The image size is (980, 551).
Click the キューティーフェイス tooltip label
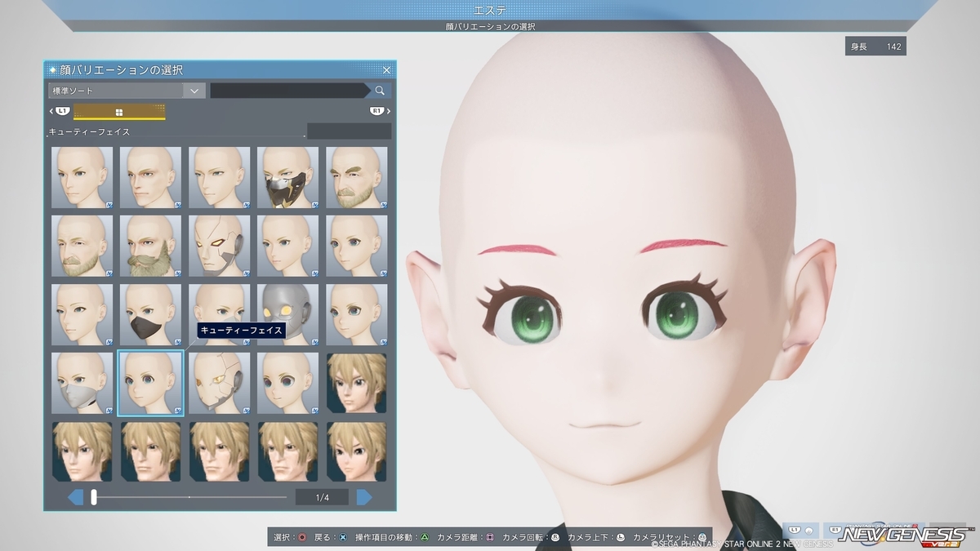[241, 331]
